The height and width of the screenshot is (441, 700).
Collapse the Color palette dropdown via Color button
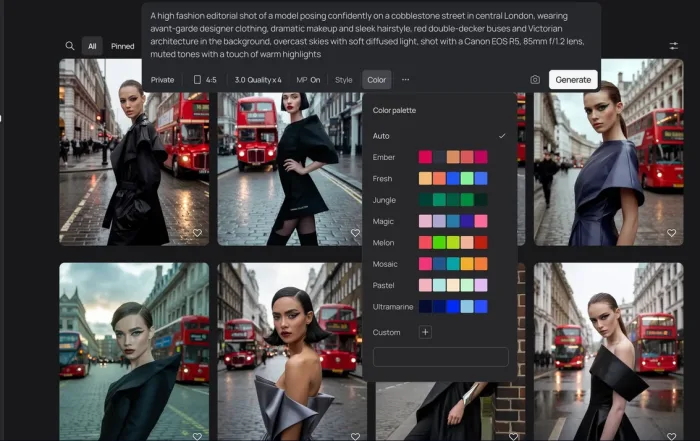click(376, 80)
